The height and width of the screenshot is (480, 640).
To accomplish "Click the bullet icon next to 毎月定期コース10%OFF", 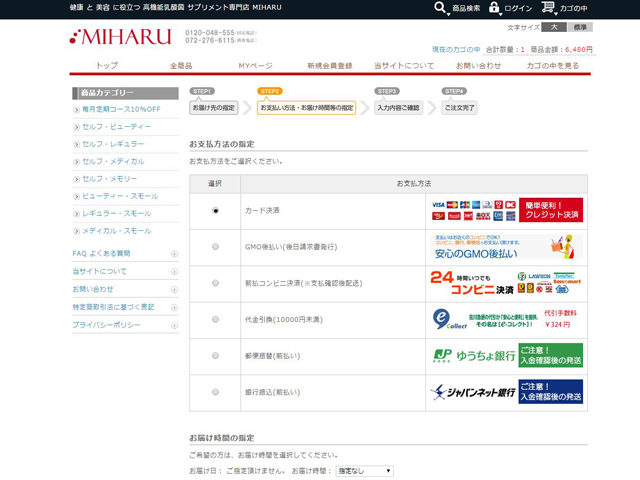I will click(x=76, y=110).
